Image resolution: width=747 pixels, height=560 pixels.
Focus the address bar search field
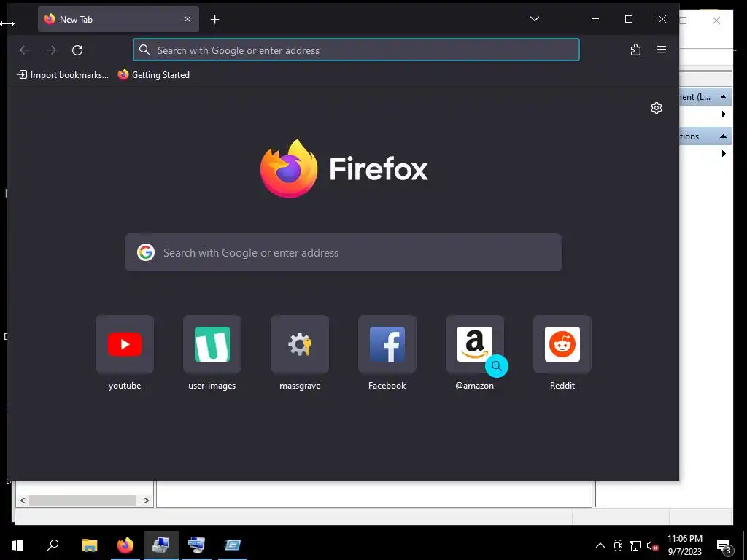click(x=356, y=50)
